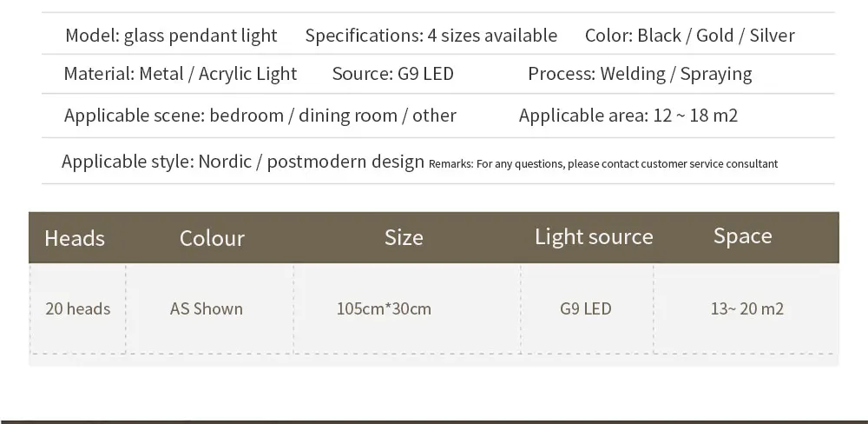
Task: Select the 20 heads cell
Action: (78, 308)
